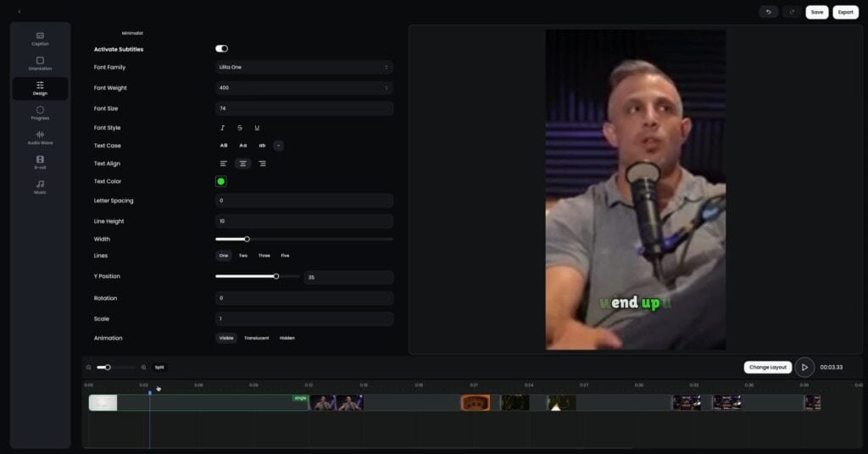Click the timeline zoom out magnifier

pos(88,368)
